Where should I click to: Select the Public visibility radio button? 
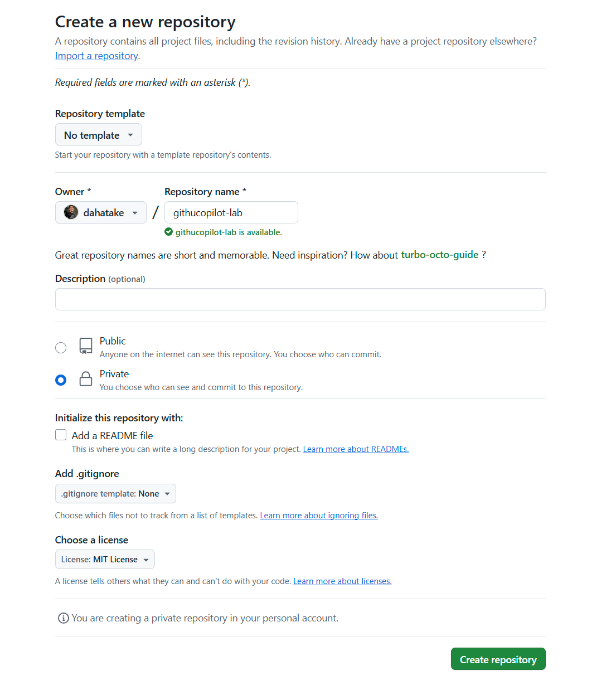(60, 347)
